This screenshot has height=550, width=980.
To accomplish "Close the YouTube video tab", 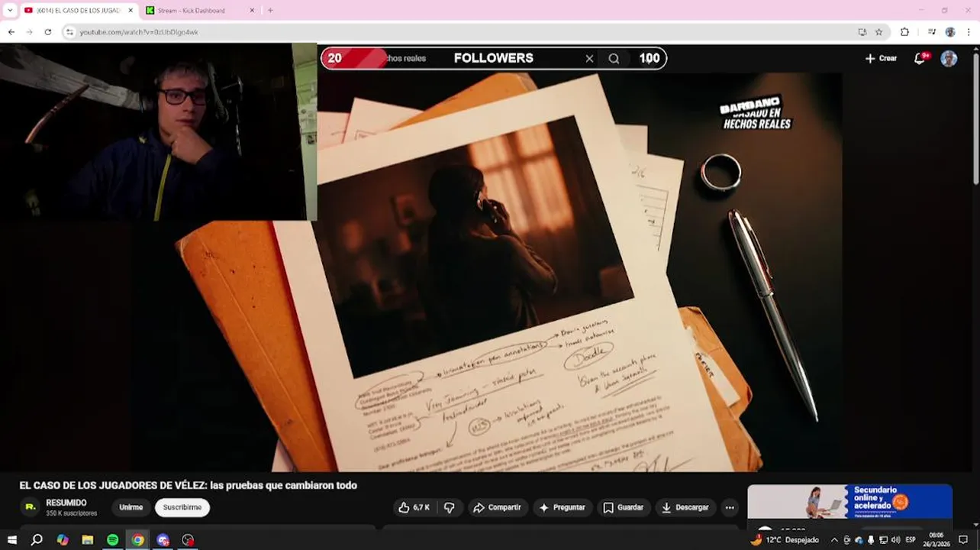I will click(131, 11).
